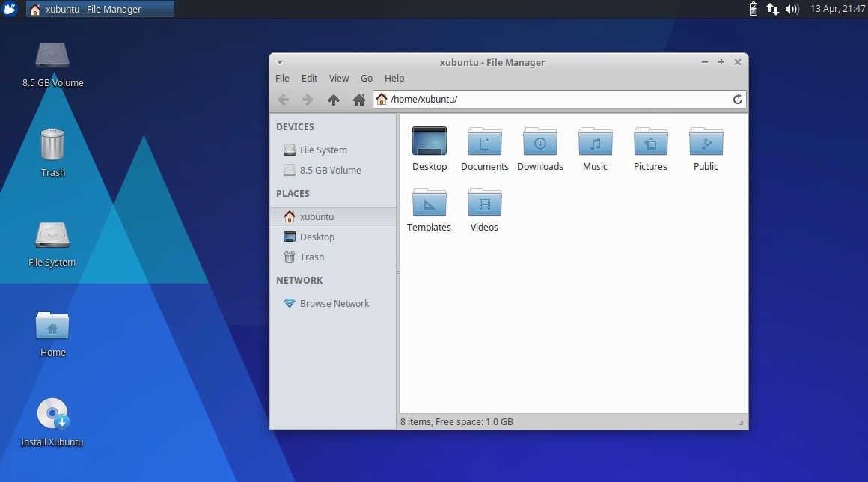Open Trash from sidebar places

pyautogui.click(x=311, y=257)
